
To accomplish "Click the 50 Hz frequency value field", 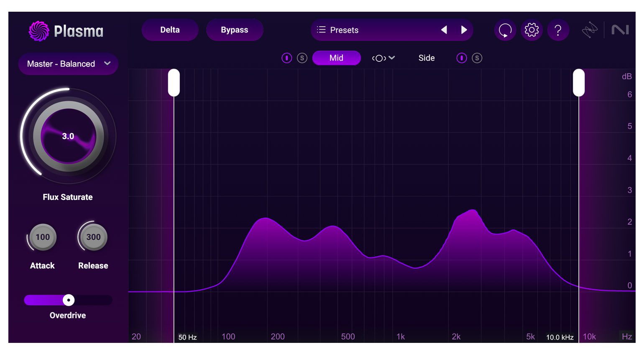I will point(187,337).
